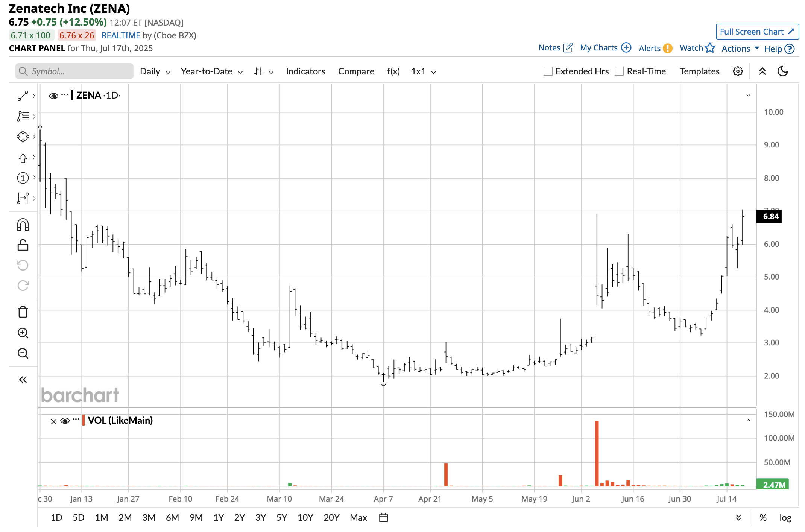805x532 pixels.
Task: Open chart settings gear
Action: click(x=738, y=71)
